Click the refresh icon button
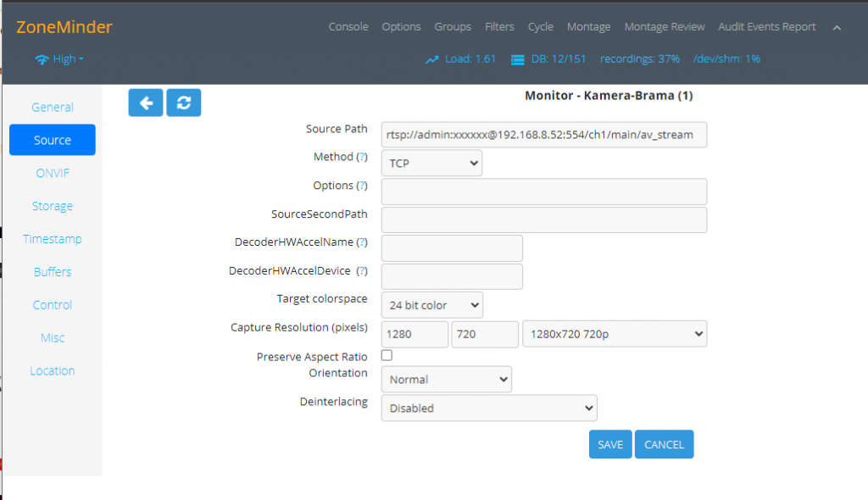Viewport: 868px width, 500px height. click(183, 103)
